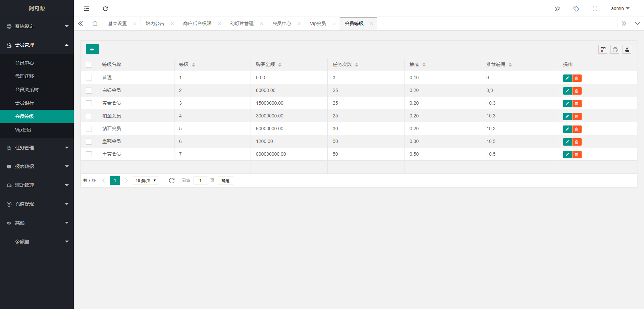Click the green add button above the table
Viewport: 644px width, 309px height.
pos(92,49)
